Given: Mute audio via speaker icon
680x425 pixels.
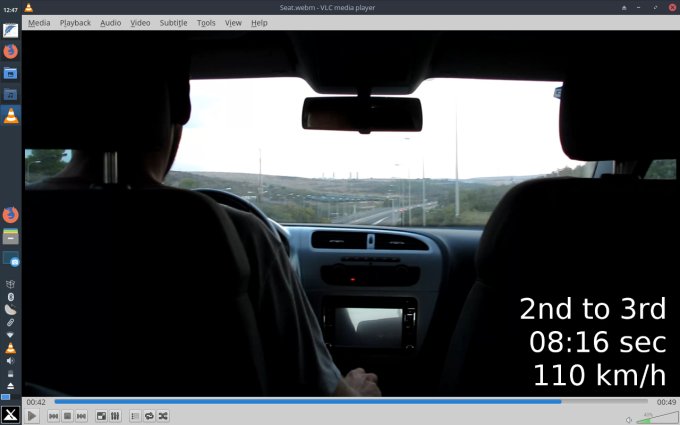Looking at the screenshot, I should 629,420.
